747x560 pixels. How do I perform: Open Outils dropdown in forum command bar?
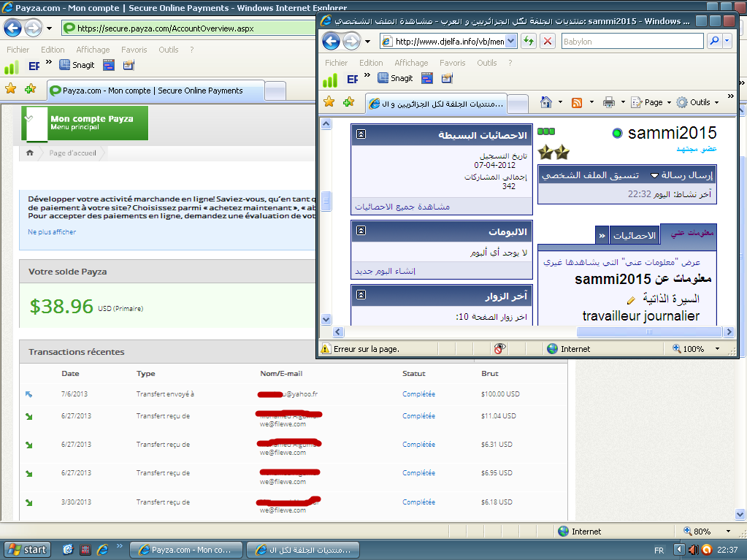tap(697, 102)
